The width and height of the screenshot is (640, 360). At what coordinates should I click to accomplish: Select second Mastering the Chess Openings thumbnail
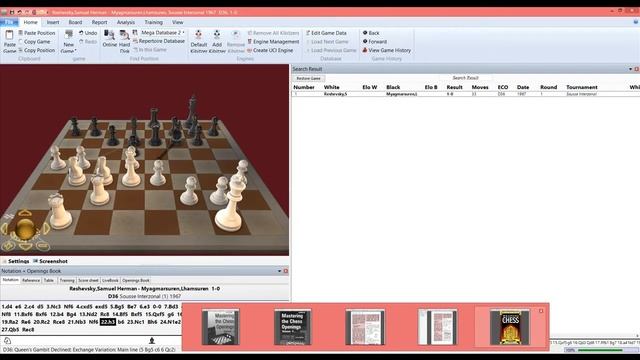[x=292, y=327]
